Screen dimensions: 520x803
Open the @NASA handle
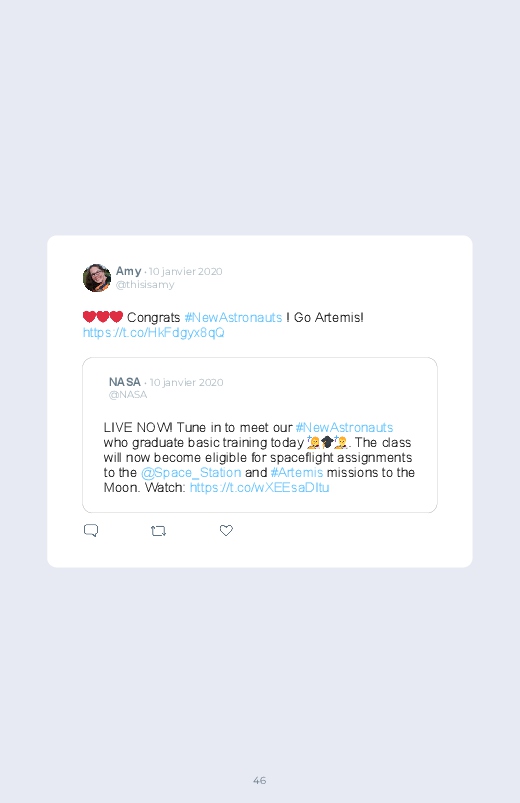click(x=128, y=395)
